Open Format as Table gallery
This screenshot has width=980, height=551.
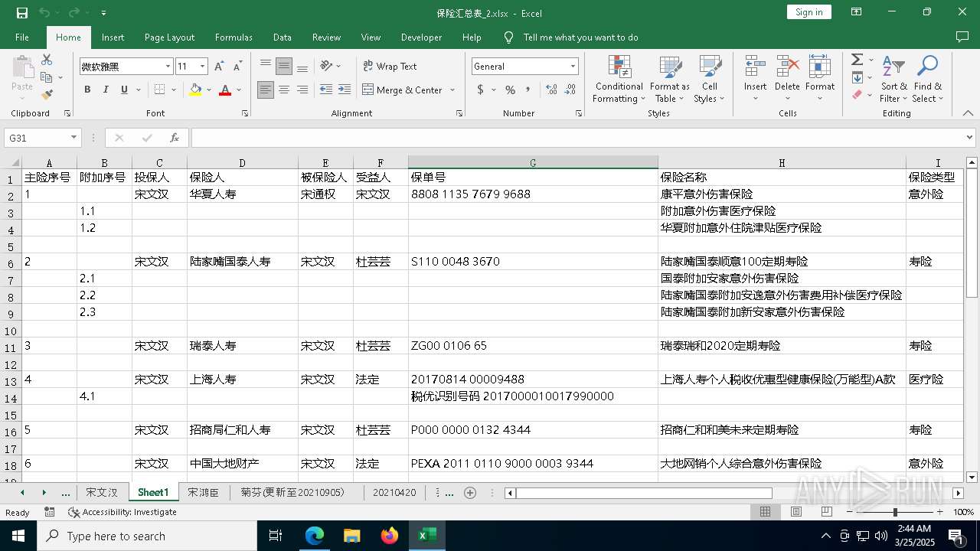[670, 80]
